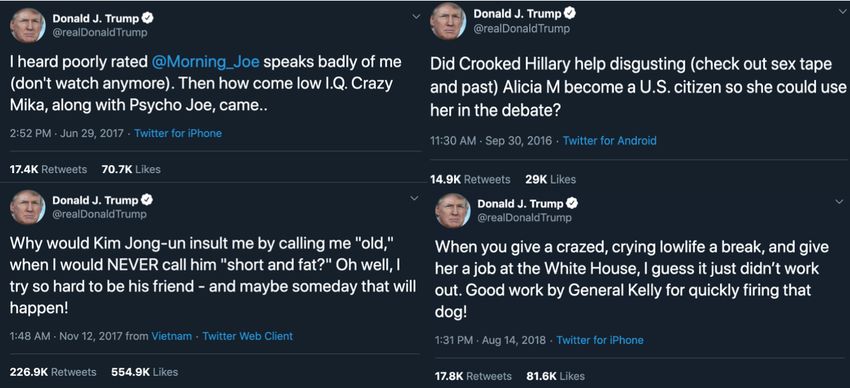Open the chevron menu on Morning_Joe tweet
This screenshot has height=388, width=850.
[x=416, y=17]
